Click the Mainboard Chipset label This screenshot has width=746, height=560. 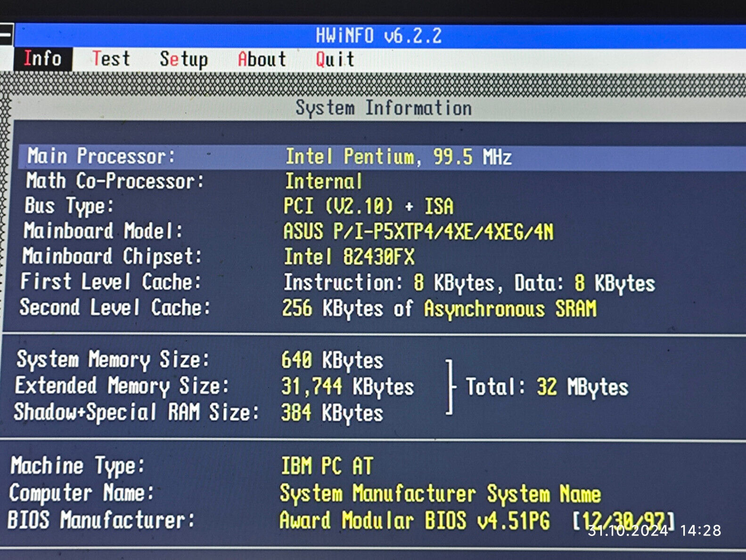[x=112, y=257]
